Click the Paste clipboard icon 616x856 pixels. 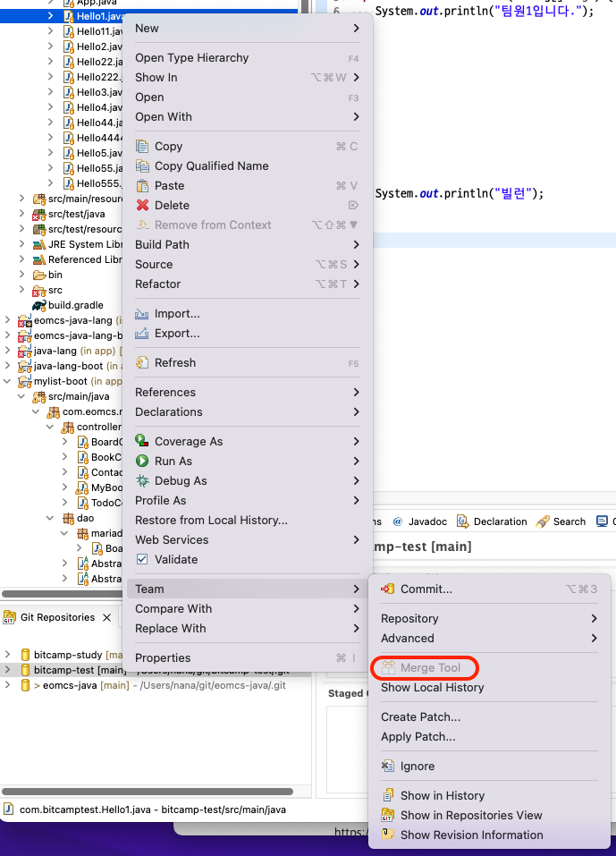(142, 186)
